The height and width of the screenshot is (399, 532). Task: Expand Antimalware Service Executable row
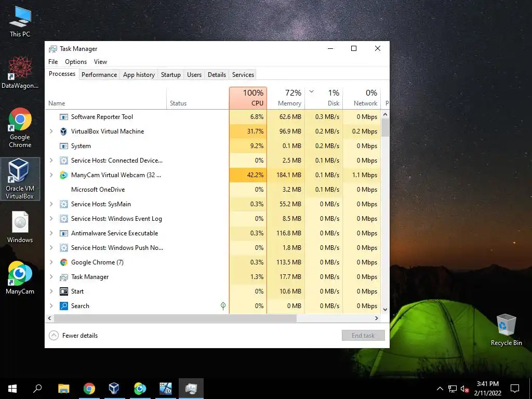pos(51,233)
